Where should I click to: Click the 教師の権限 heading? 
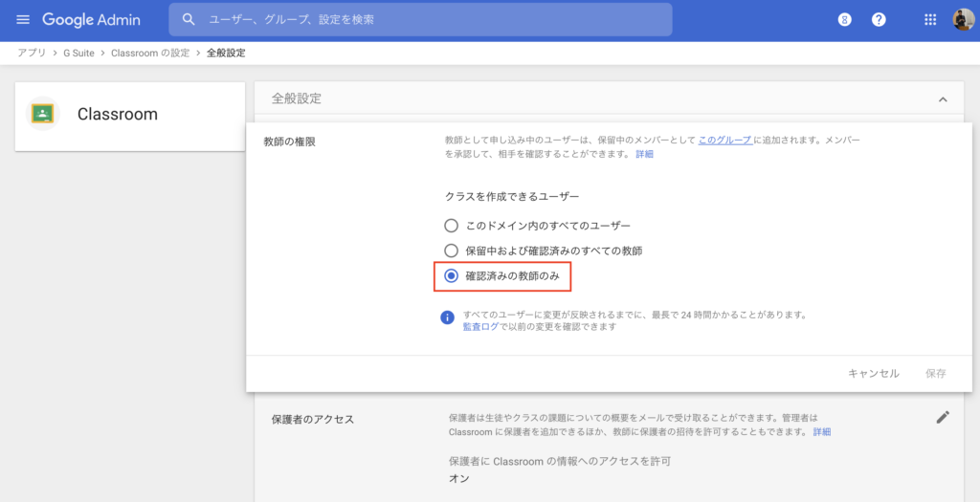tap(289, 142)
